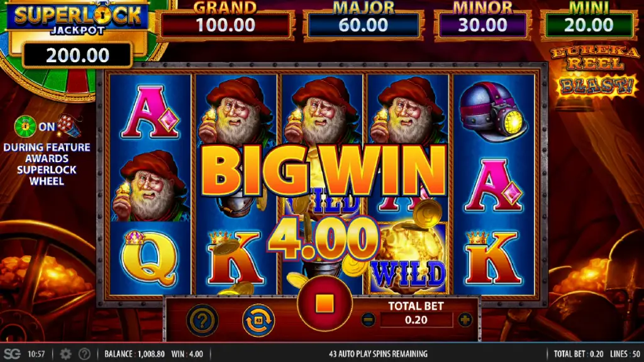Click the Minor 30.00 jackpot display
This screenshot has width=644, height=362.
[482, 25]
